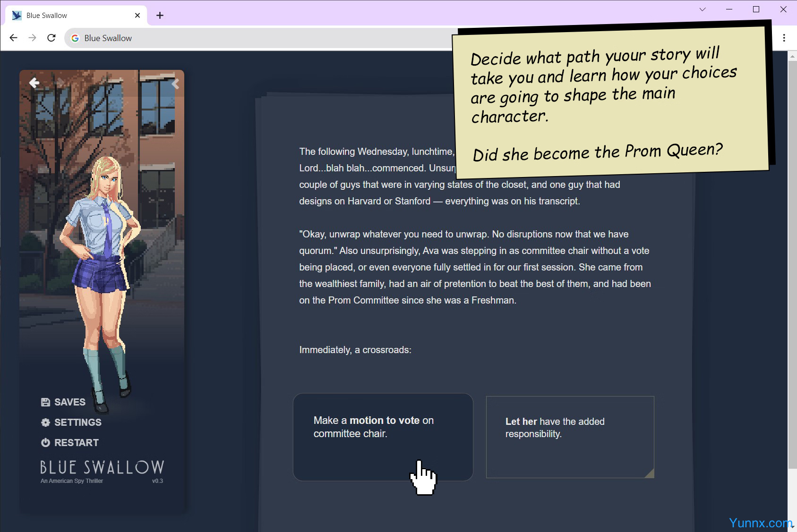Expand the tab search dropdown chevron
The height and width of the screenshot is (532, 797).
[703, 9]
